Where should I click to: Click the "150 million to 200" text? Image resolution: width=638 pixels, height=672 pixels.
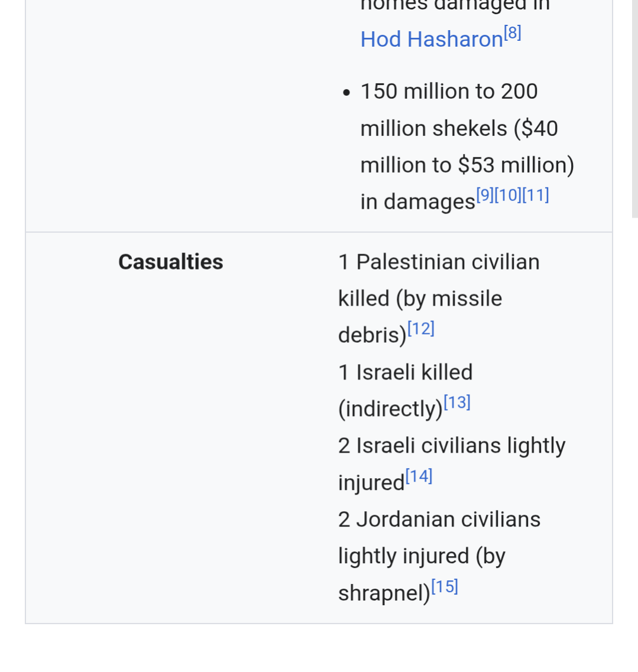(449, 92)
